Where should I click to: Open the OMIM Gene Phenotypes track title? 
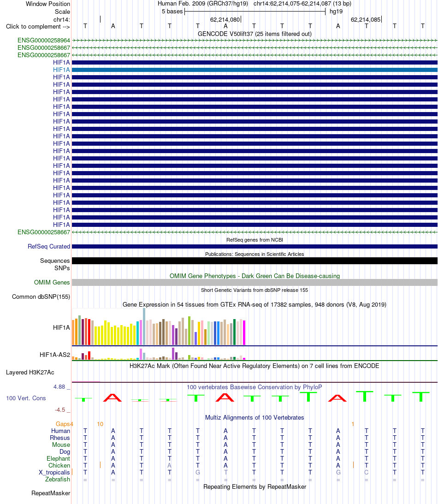(x=255, y=276)
